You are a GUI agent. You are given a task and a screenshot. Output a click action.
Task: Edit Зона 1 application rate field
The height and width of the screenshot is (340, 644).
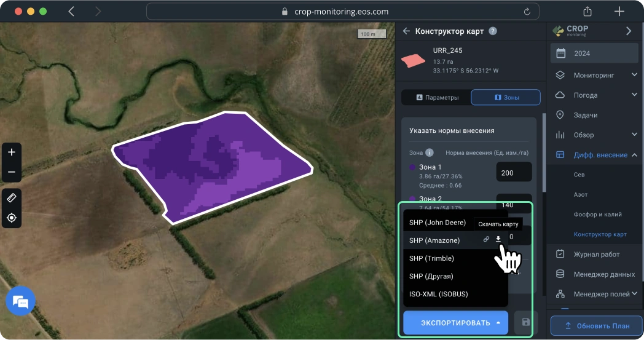(514, 173)
